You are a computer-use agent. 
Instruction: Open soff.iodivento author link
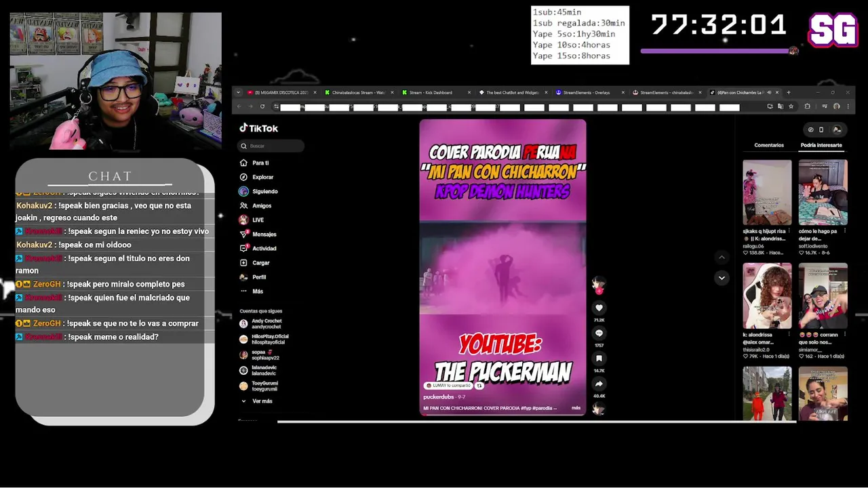[812, 246]
